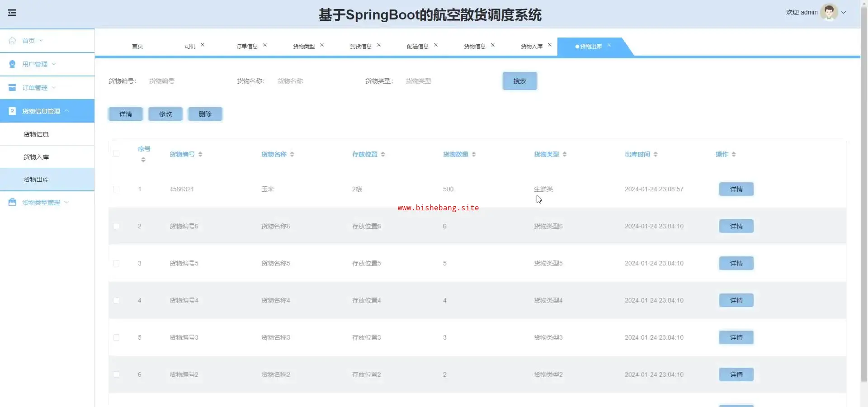This screenshot has height=407, width=868.
Task: Open 详情 for the 玉米 row
Action: (736, 189)
